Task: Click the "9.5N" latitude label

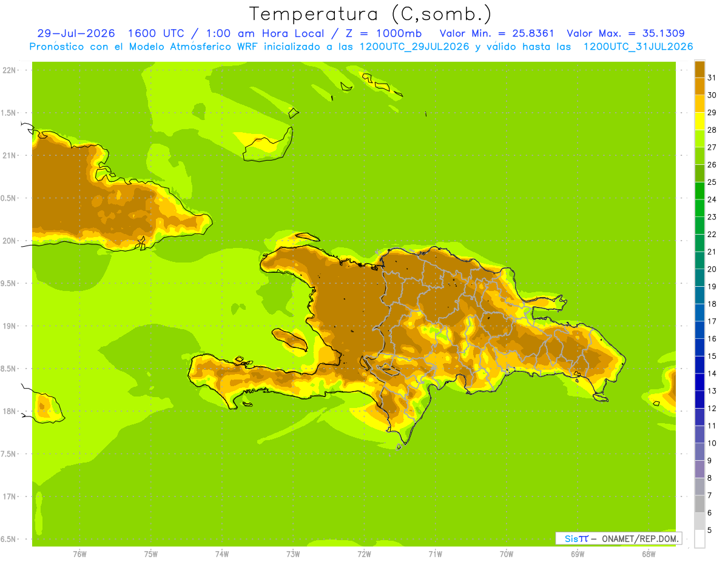Action: pyautogui.click(x=9, y=283)
